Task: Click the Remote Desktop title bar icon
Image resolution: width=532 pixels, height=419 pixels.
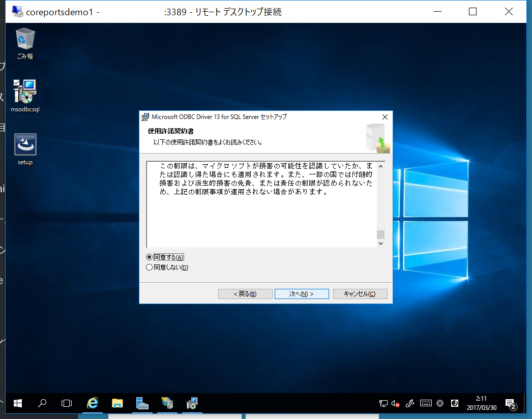Action: (x=17, y=12)
